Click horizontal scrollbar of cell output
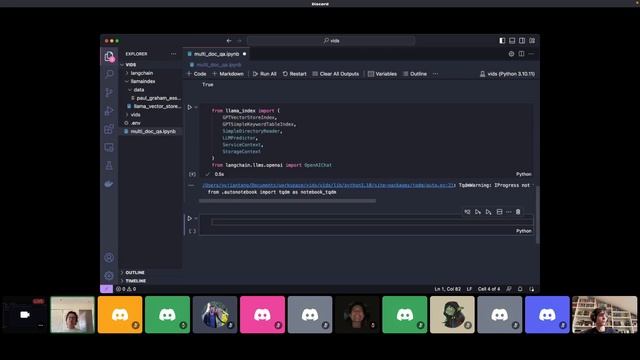 (287, 200)
